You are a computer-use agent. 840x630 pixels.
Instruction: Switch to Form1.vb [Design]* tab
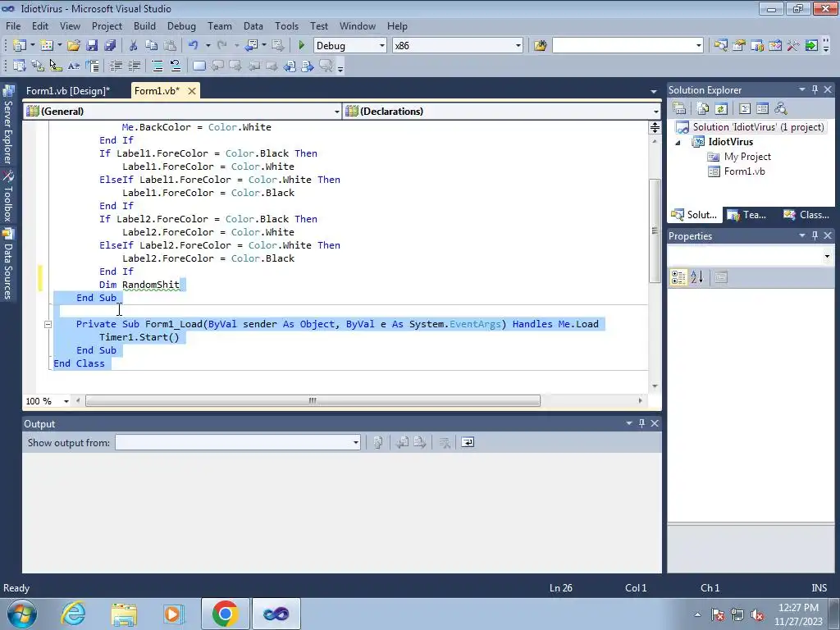(x=68, y=90)
